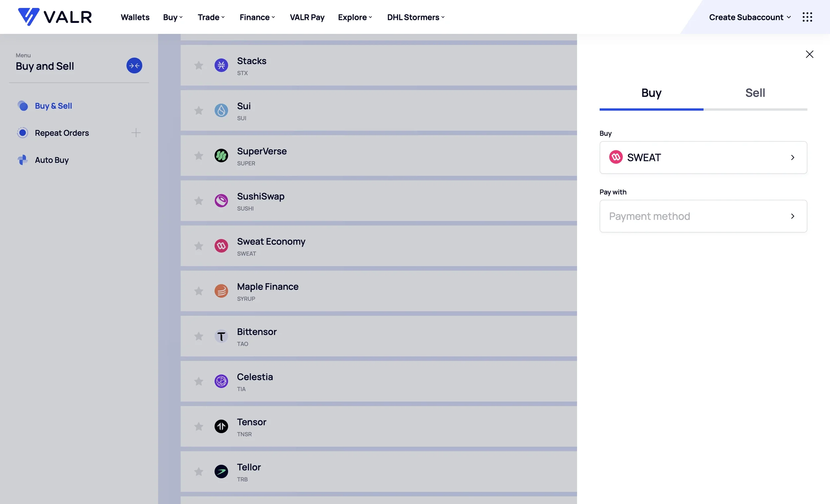Open the Payment method selector
Viewport: 830px width, 504px height.
pos(703,216)
